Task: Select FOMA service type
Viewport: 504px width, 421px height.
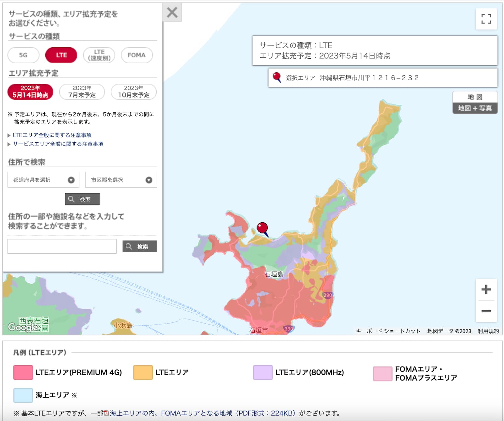Action: 137,55
